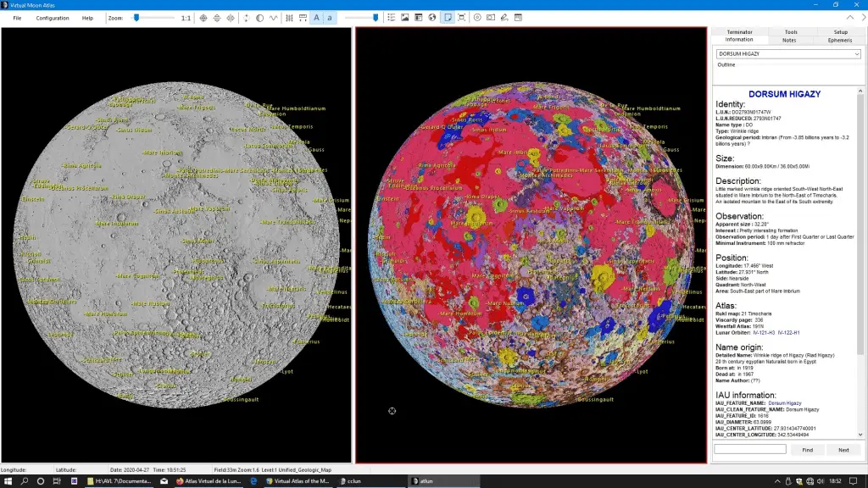Open Windows Start menu
The image size is (868, 488).
click(8, 481)
